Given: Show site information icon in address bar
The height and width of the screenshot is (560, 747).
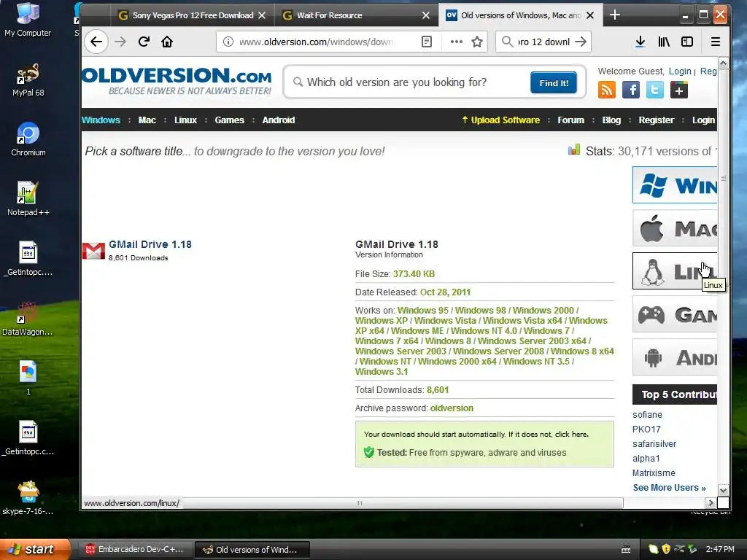Looking at the screenshot, I should click(228, 42).
